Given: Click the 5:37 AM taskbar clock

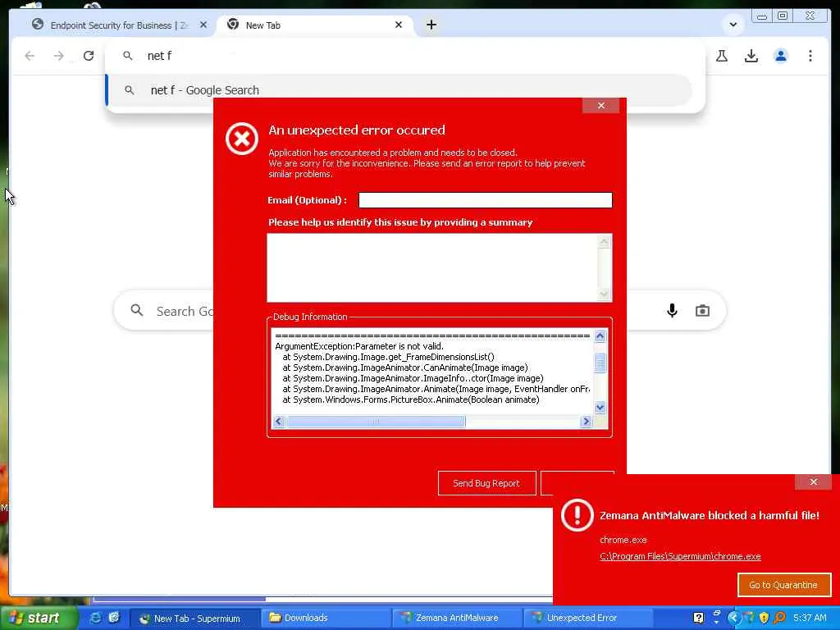Looking at the screenshot, I should [x=810, y=618].
